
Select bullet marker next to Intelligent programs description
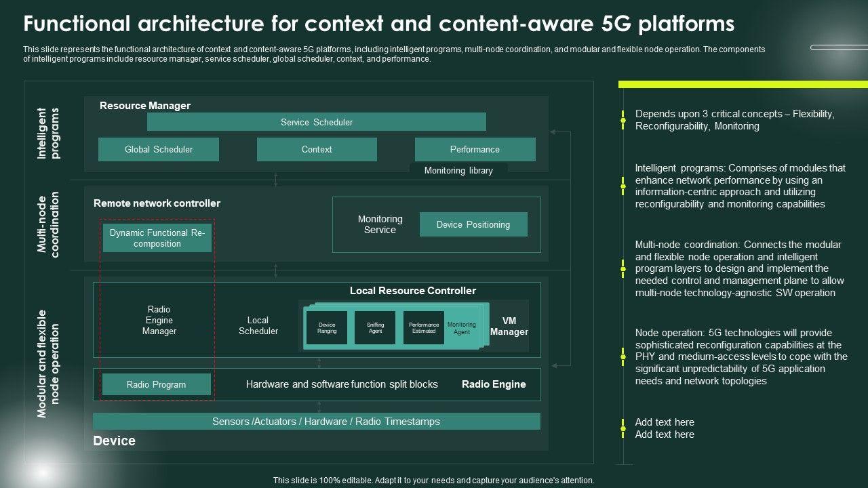click(x=623, y=186)
